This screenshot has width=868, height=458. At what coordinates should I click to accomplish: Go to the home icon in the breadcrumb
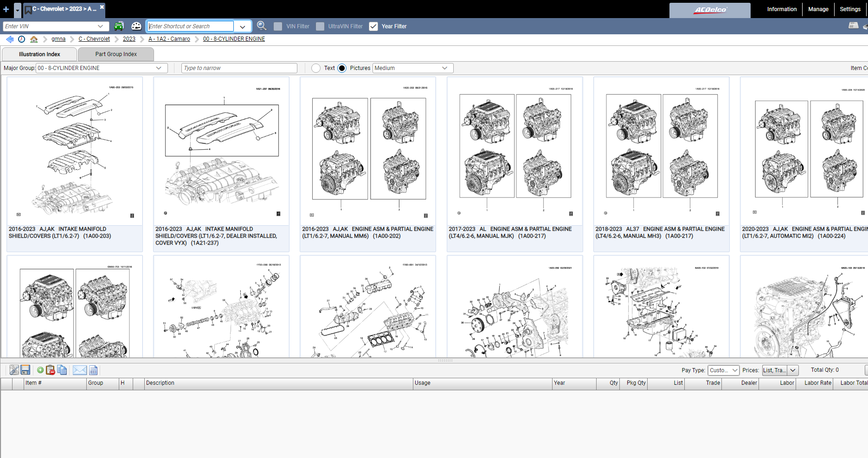[34, 39]
